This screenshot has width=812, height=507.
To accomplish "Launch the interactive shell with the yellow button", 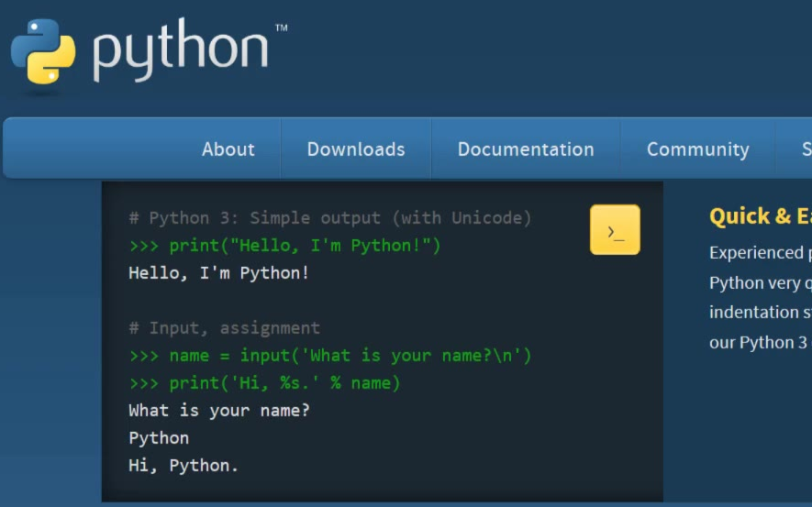I will pos(615,229).
